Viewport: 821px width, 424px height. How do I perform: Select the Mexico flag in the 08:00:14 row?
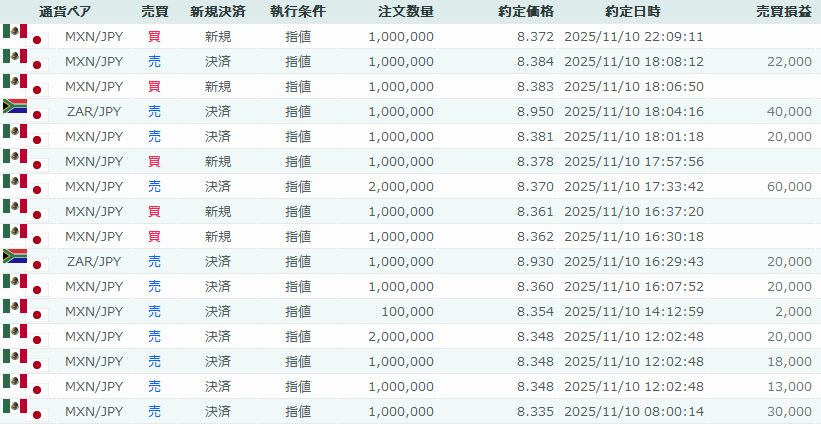[15, 406]
